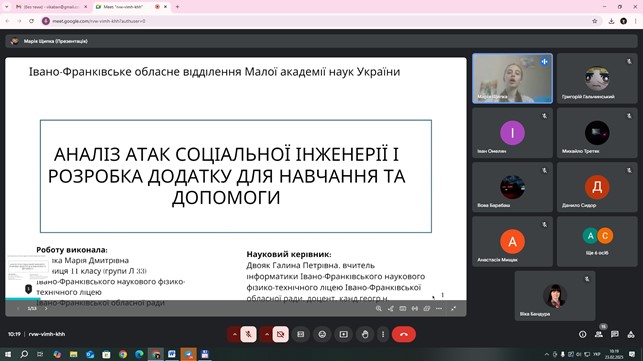Select Анастасія Мищак participant tile
This screenshot has width=643, height=361.
click(512, 242)
